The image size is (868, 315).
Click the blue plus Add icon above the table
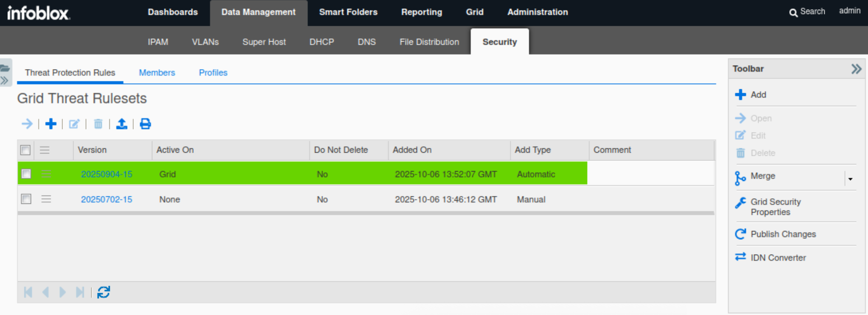tap(51, 124)
